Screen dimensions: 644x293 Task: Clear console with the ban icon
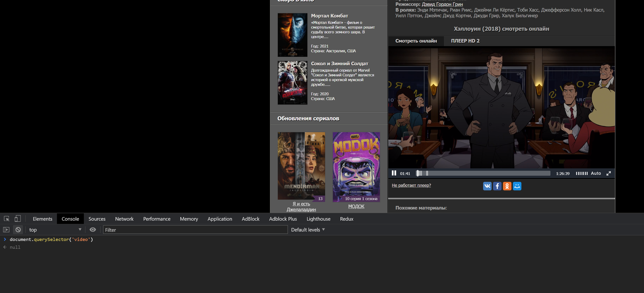tap(18, 230)
